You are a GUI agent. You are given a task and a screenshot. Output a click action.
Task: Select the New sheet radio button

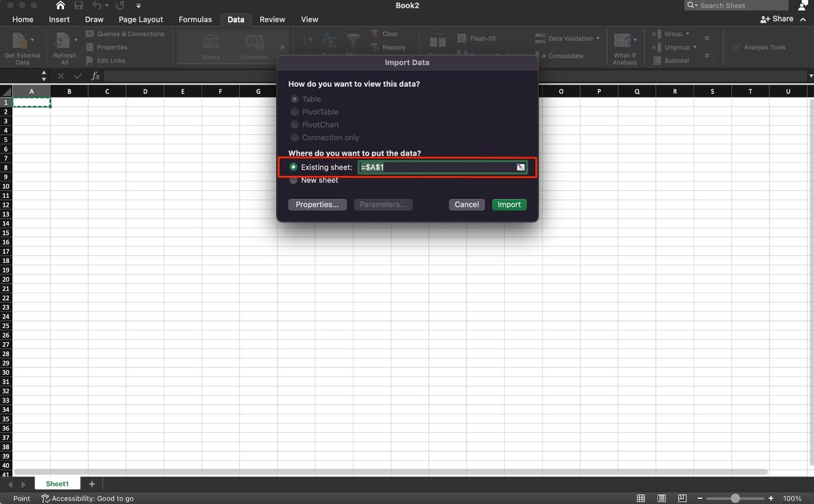[294, 181]
